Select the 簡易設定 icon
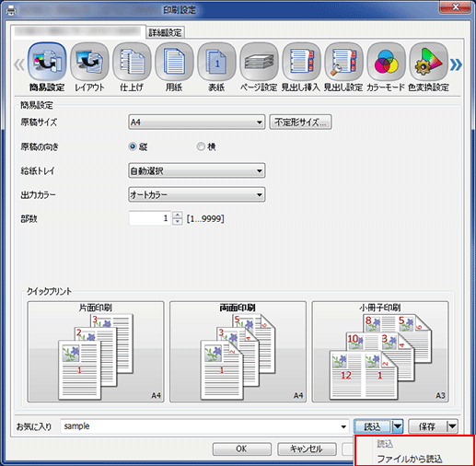The width and height of the screenshot is (476, 466). (x=47, y=62)
